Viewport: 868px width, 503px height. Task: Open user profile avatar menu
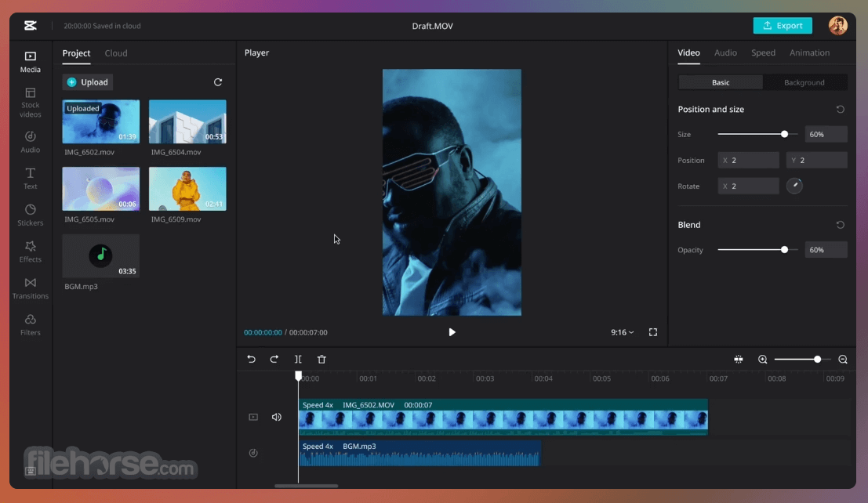837,25
